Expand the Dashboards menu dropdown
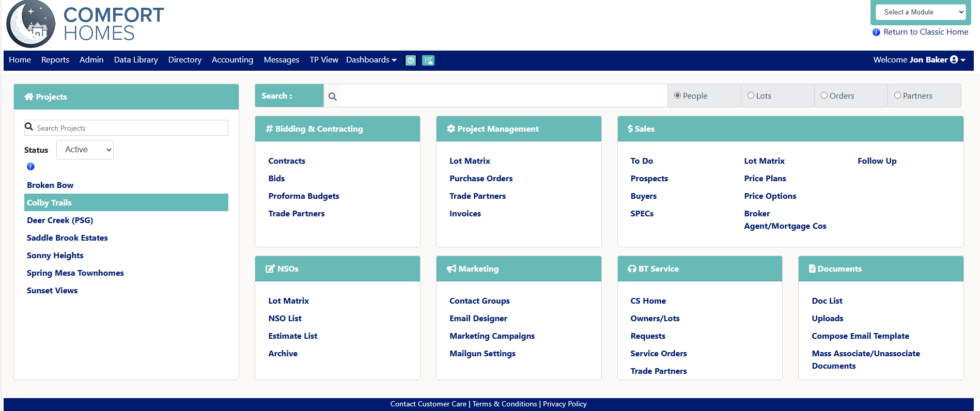The height and width of the screenshot is (411, 980). click(x=371, y=60)
